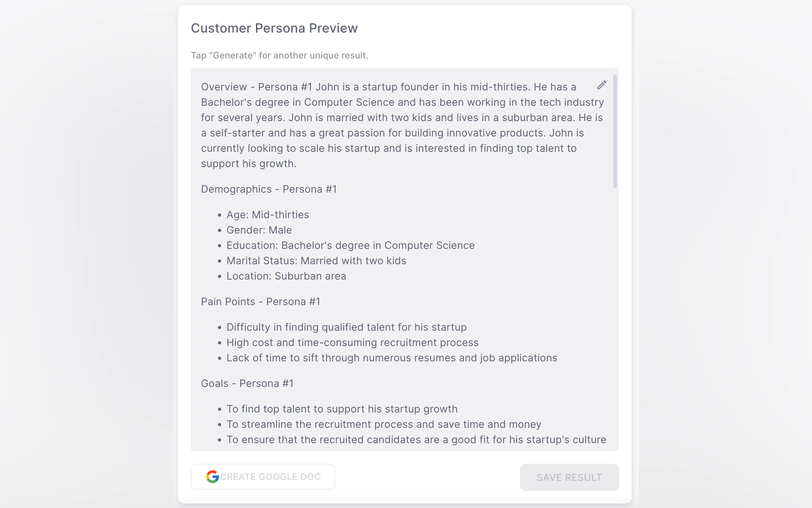Click the Create Google Doc label
The image size is (812, 508).
pyautogui.click(x=270, y=476)
